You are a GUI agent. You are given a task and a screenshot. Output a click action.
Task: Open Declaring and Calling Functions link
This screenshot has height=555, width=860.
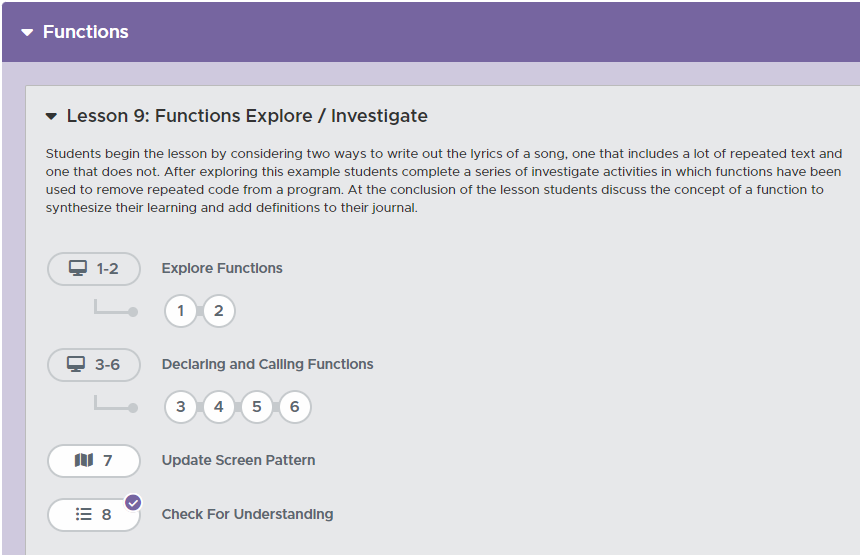(x=267, y=364)
